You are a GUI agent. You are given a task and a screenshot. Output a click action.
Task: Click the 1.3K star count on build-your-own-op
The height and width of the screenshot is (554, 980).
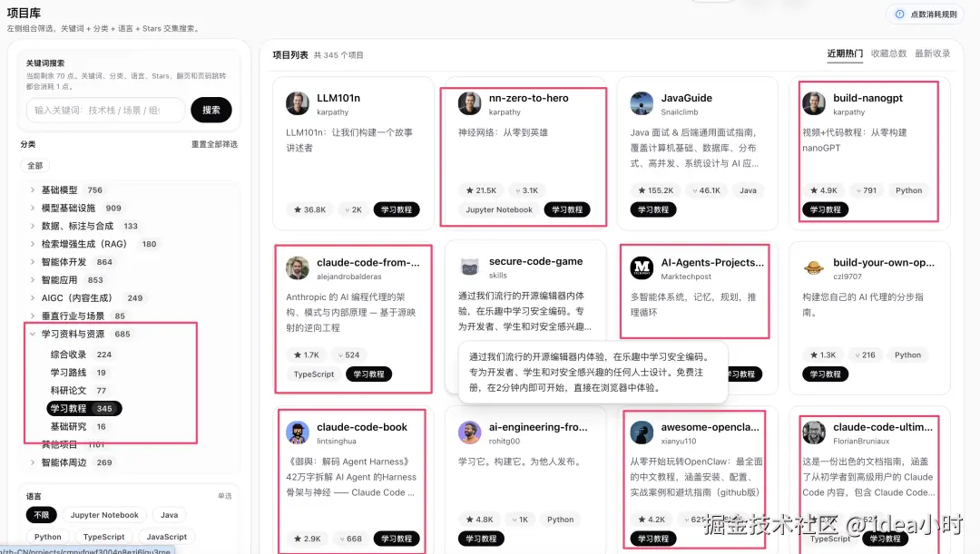(x=823, y=355)
